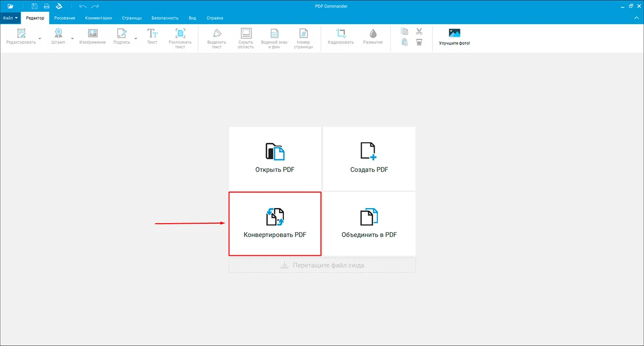Viewport: 644px width, 346px height.
Task: Open the Файл menu
Action: [11, 18]
